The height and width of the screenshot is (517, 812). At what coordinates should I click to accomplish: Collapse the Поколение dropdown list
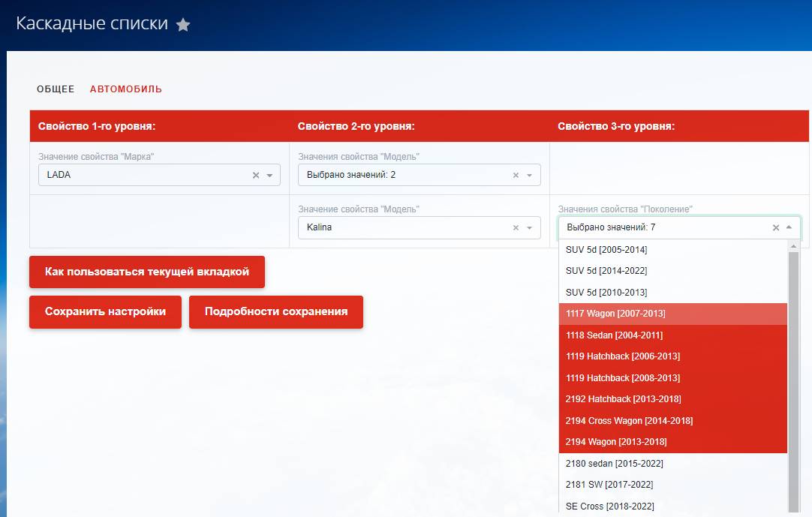click(x=789, y=227)
